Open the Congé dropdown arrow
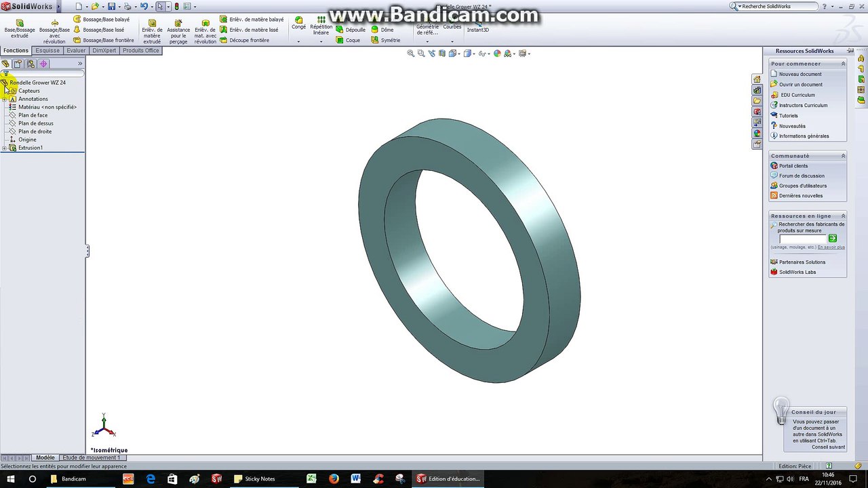Screen dimensions: 868x488 299,41
